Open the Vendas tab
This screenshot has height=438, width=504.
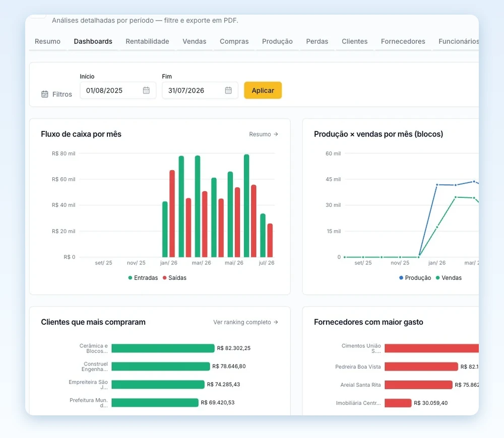195,41
